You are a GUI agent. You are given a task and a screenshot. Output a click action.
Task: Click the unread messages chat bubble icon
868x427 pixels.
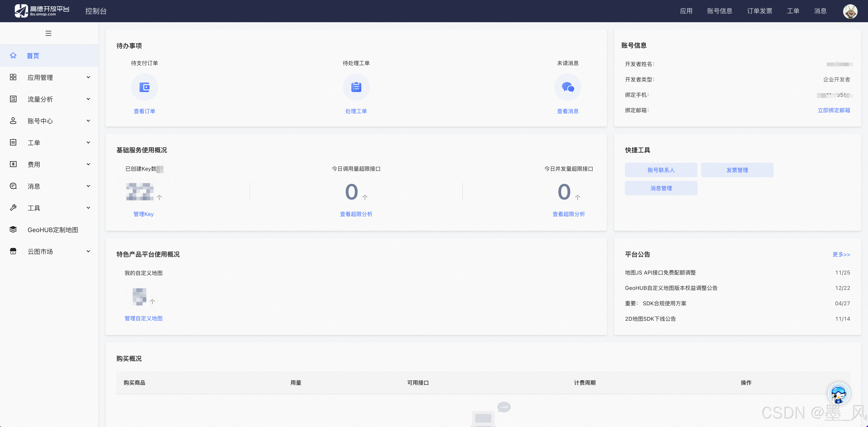coord(567,87)
